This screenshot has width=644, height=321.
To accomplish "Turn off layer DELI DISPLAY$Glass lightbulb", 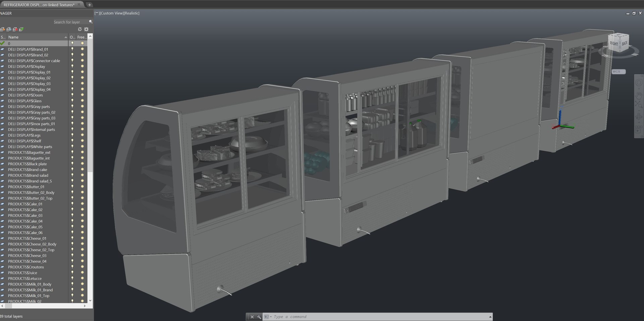I will (72, 101).
